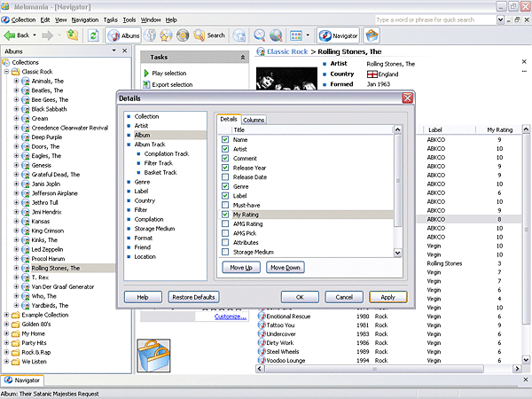Click the basket icon right of Navigator button
Image resolution: width=532 pixels, height=399 pixels.
372,35
